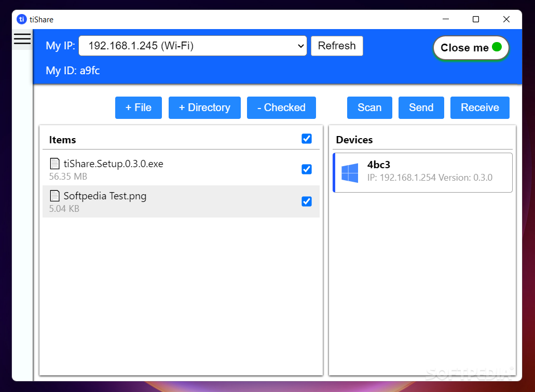The height and width of the screenshot is (392, 535).
Task: Click the 5.04 KB file size
Action: click(64, 209)
